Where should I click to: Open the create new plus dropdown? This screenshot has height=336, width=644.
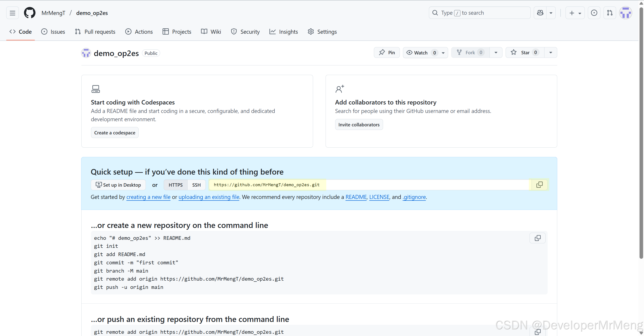574,13
